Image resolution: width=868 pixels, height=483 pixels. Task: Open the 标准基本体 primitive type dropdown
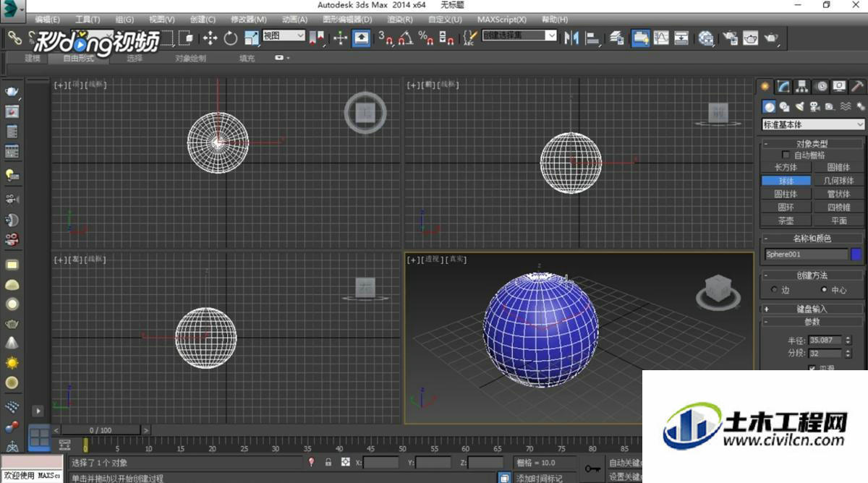click(813, 124)
